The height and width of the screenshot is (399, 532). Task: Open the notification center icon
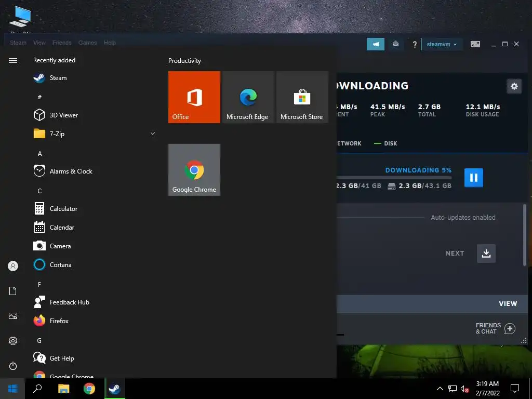(515, 389)
